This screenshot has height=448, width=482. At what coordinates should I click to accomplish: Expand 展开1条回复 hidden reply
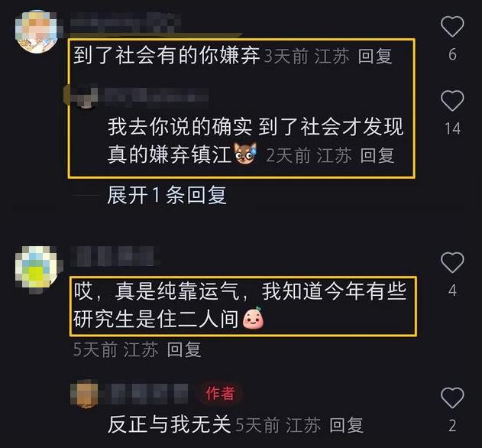pos(167,195)
